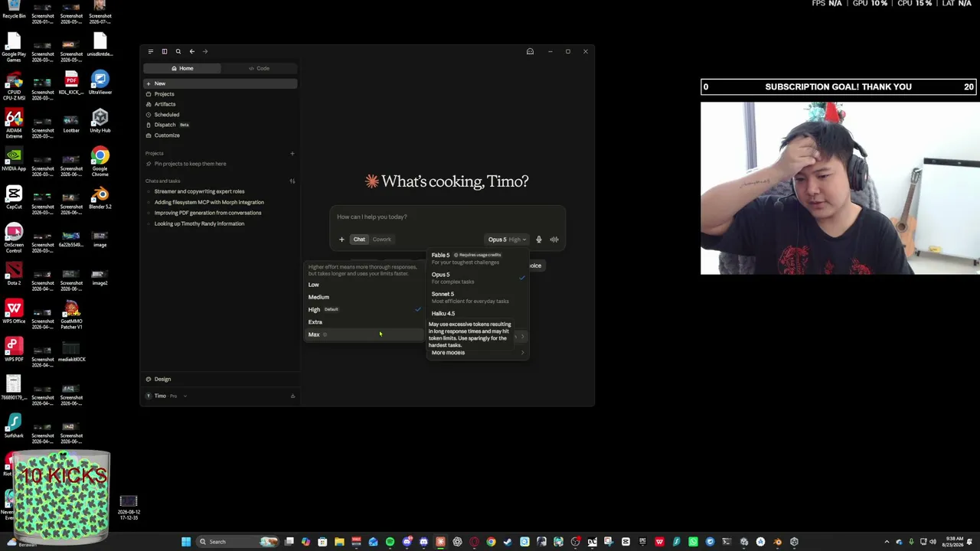Click the microphone dictation icon
Screen dimensions: 980x551
tap(539, 240)
